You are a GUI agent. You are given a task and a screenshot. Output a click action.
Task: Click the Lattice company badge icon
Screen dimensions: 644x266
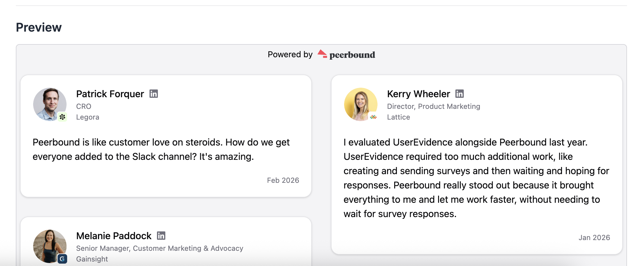coord(373,117)
